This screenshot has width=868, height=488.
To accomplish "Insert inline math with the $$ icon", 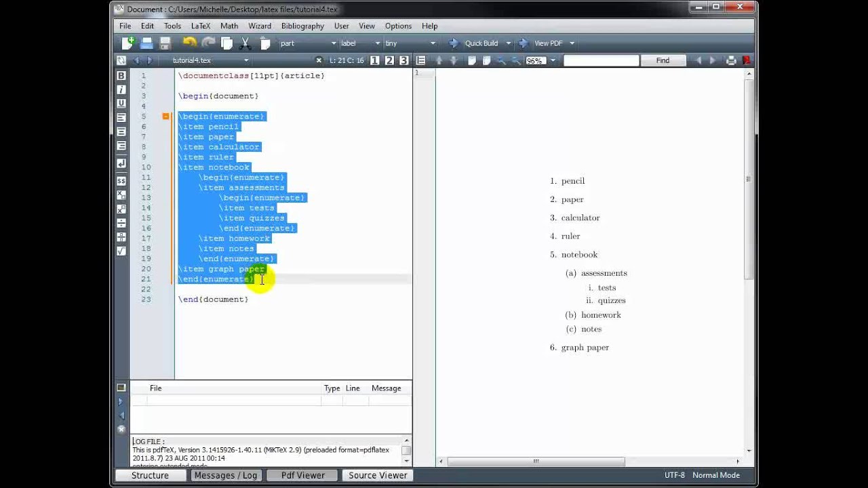I will (x=121, y=181).
